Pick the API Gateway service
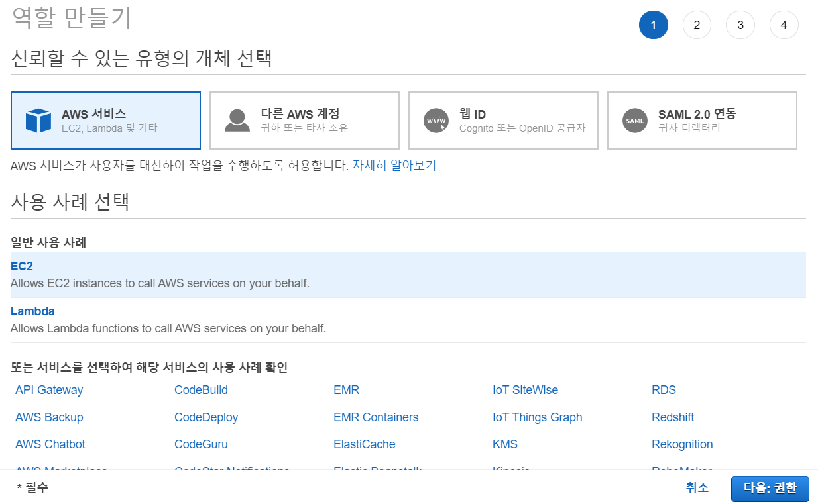The height and width of the screenshot is (504, 818). click(49, 390)
